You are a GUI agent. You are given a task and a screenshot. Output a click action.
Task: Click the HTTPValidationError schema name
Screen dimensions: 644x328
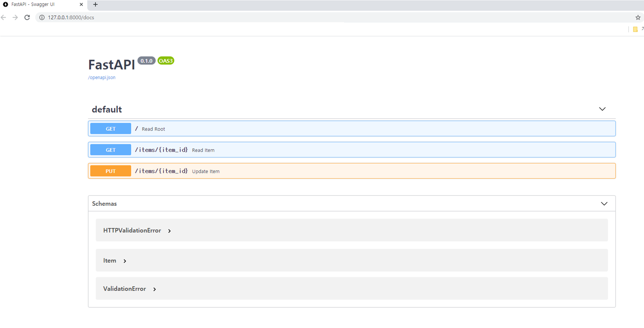tap(132, 230)
